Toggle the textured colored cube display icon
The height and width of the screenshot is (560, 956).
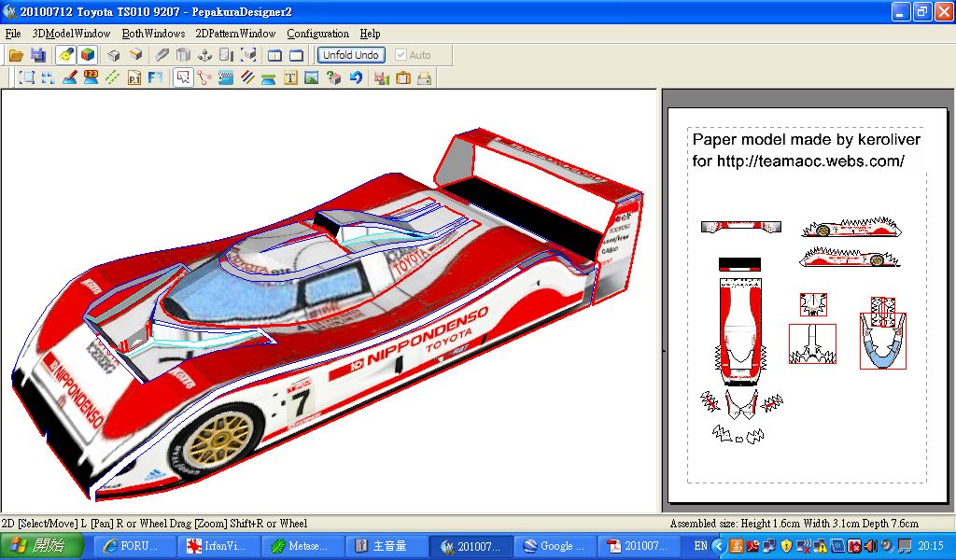(x=87, y=55)
